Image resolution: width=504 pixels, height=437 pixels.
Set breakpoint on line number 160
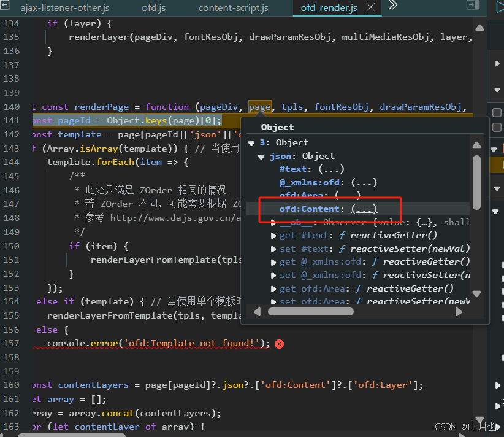coord(12,385)
